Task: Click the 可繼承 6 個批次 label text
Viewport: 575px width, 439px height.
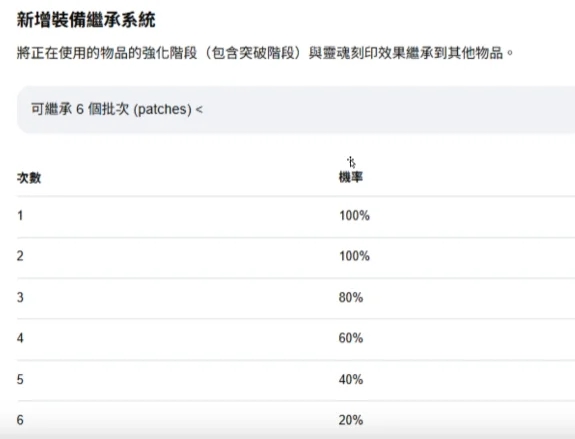Action: (80, 109)
